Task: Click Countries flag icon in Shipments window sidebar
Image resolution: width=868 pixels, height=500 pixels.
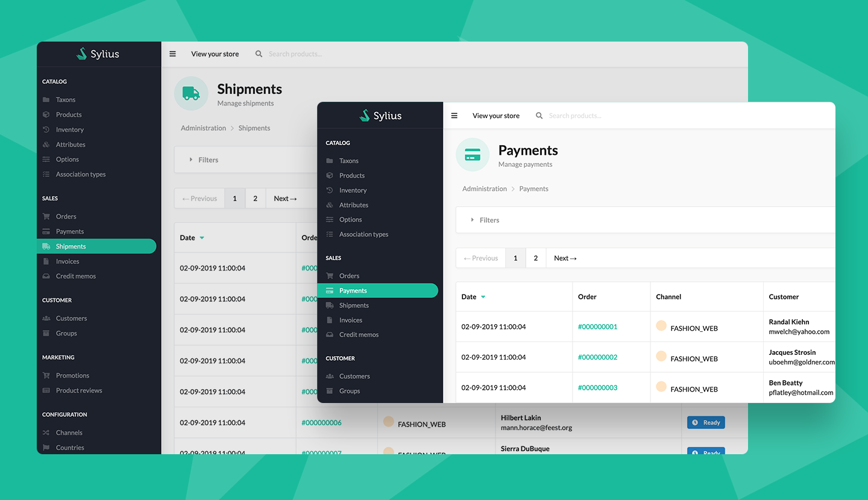Action: [46, 448]
